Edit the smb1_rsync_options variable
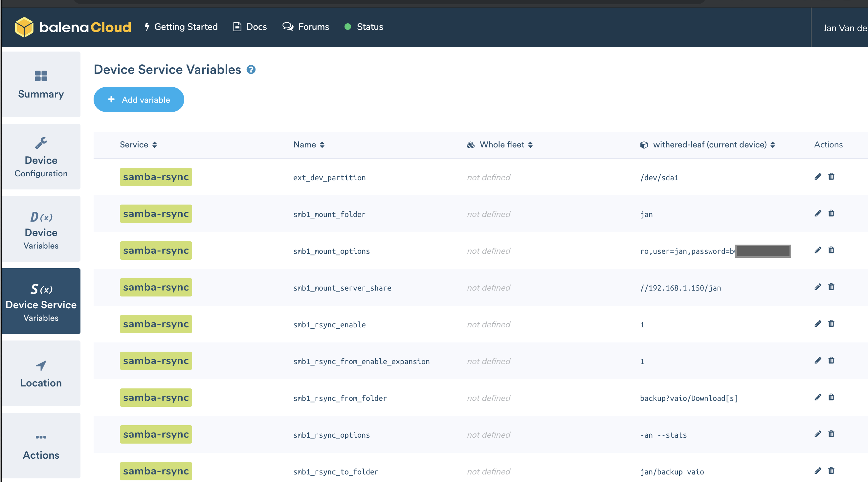 817,434
